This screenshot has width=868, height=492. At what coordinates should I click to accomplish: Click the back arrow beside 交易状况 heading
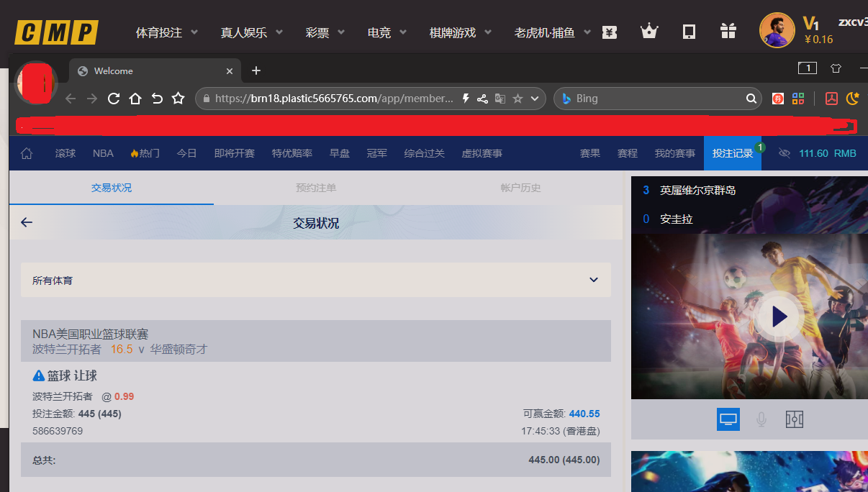click(27, 222)
